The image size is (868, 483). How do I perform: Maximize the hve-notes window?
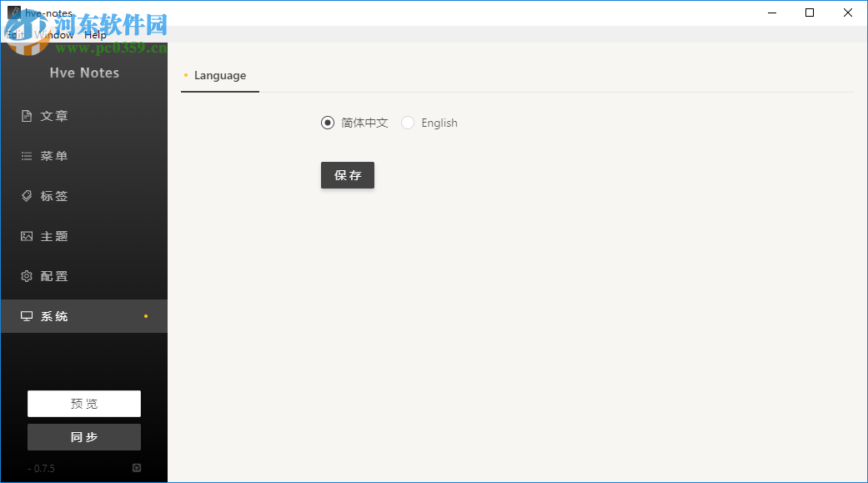pos(810,13)
